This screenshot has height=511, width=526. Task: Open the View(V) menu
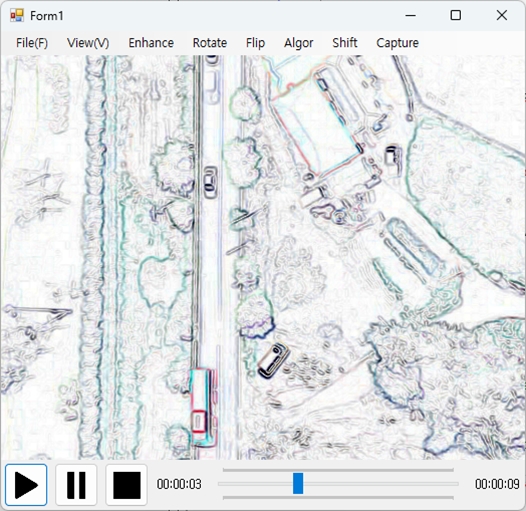coord(88,43)
